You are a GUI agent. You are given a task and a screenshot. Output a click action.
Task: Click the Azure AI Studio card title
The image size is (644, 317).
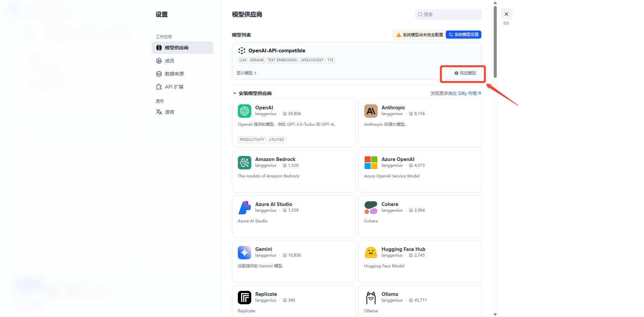coord(274,204)
